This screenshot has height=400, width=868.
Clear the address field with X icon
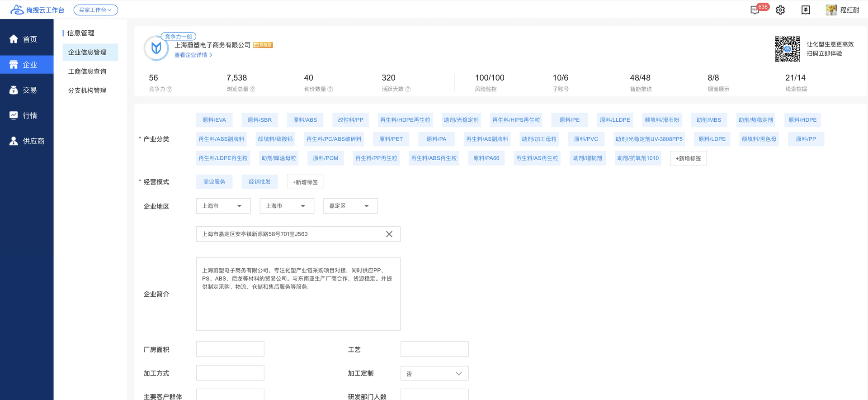(389, 234)
